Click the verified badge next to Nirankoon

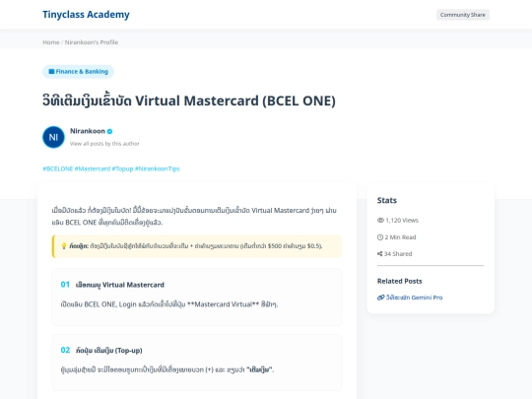tap(110, 131)
